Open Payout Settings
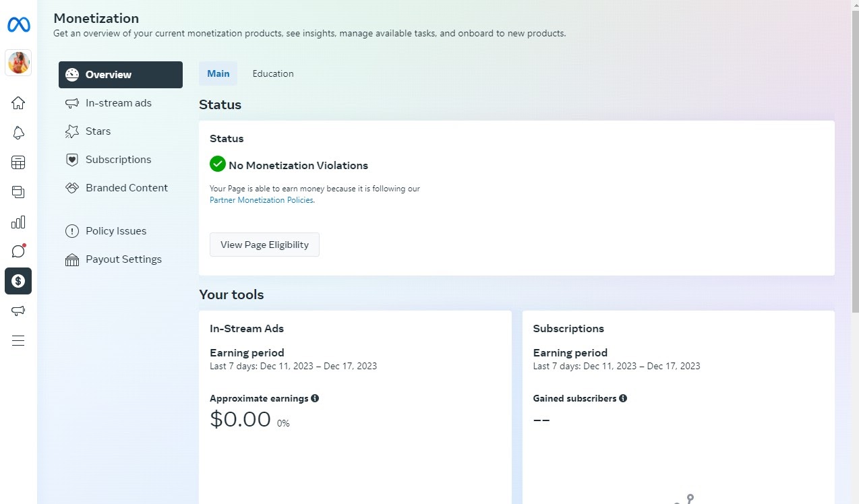 point(123,259)
